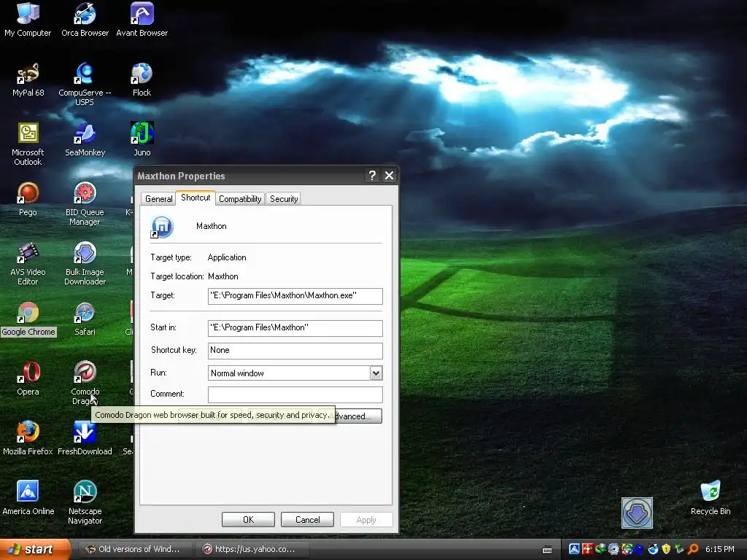The image size is (747, 560).
Task: Select the Recycle Bin icon
Action: tap(711, 499)
